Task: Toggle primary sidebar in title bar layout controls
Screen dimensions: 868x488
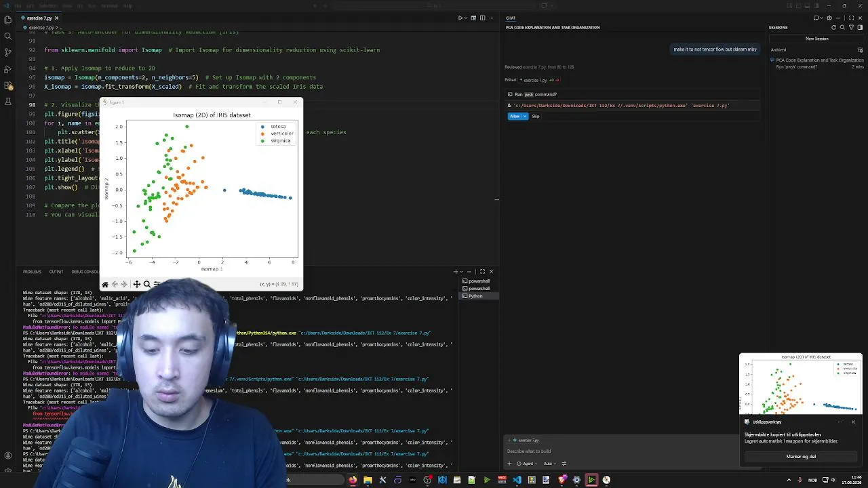Action: (x=798, y=5)
